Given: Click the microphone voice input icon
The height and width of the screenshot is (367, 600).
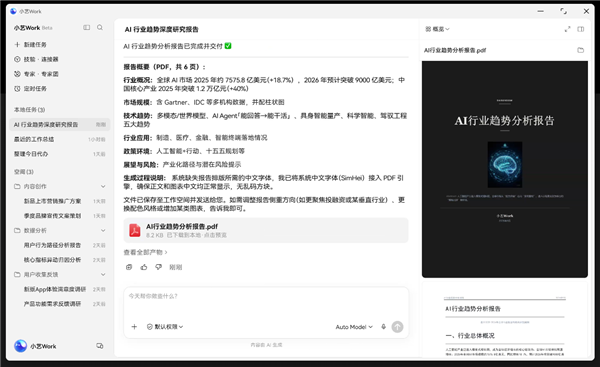Looking at the screenshot, I should pos(383,327).
